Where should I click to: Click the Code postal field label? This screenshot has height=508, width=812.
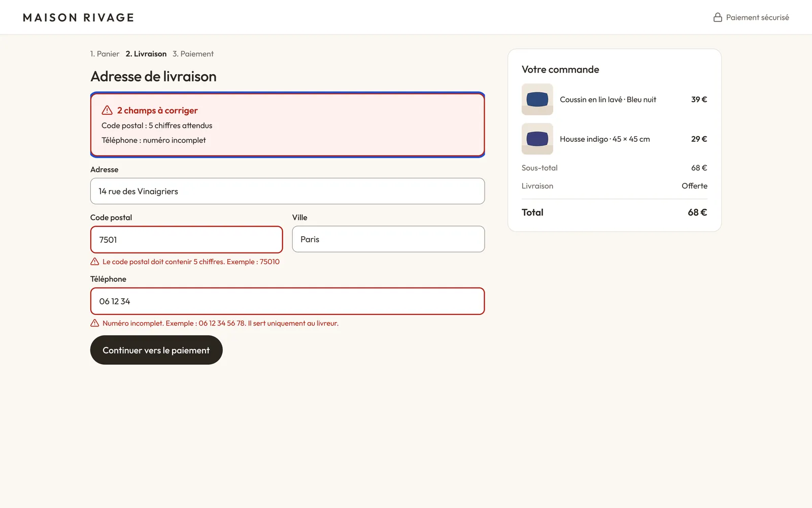111,217
